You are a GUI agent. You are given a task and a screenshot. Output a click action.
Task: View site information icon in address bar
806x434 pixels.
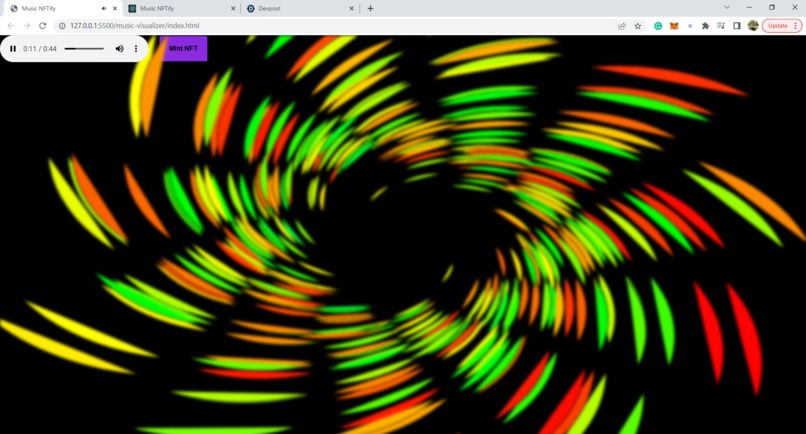[62, 26]
